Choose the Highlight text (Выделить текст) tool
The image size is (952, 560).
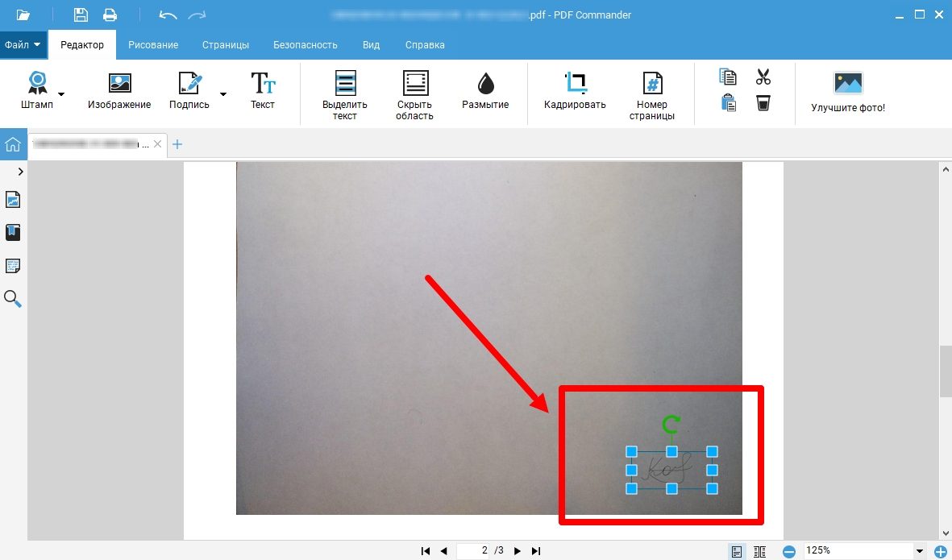(345, 84)
